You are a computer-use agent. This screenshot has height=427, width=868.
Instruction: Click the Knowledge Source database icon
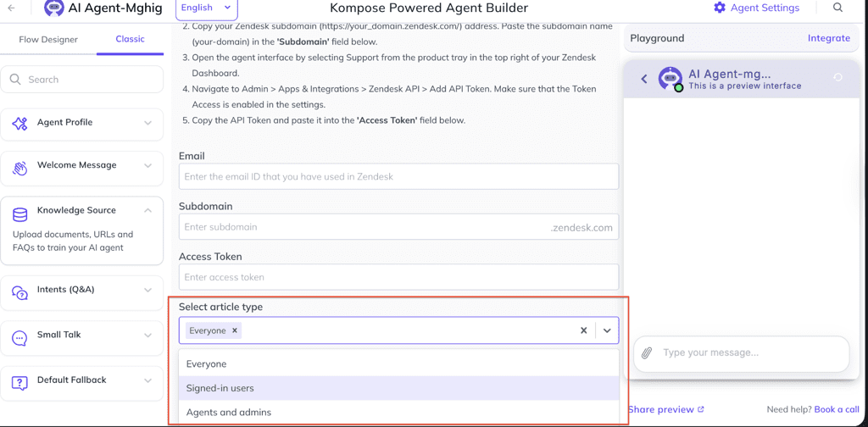tap(20, 214)
